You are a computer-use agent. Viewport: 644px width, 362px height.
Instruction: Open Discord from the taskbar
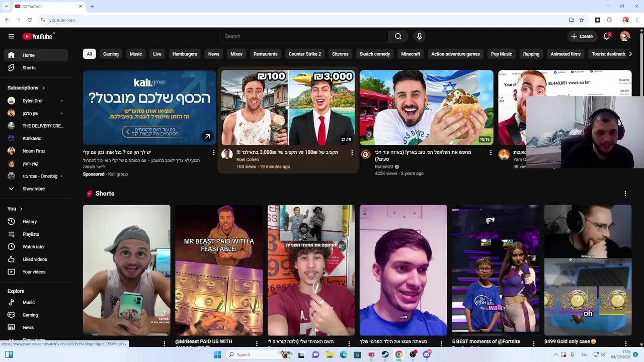click(x=427, y=354)
